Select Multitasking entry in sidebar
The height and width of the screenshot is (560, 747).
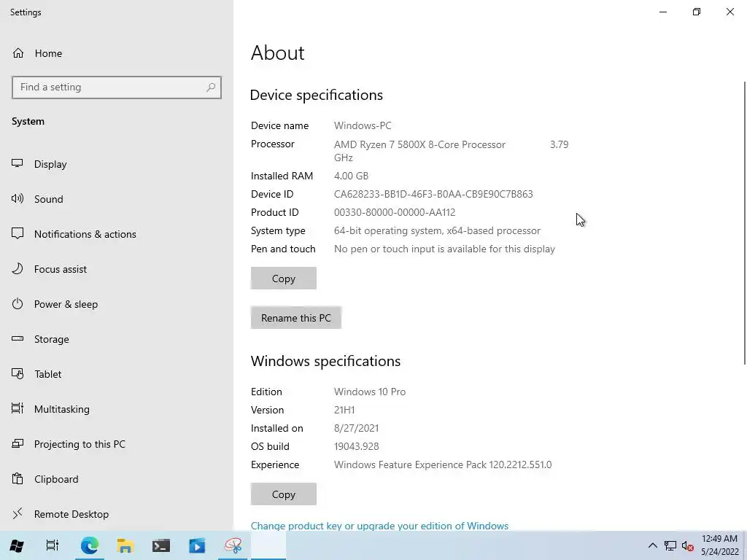coord(62,409)
